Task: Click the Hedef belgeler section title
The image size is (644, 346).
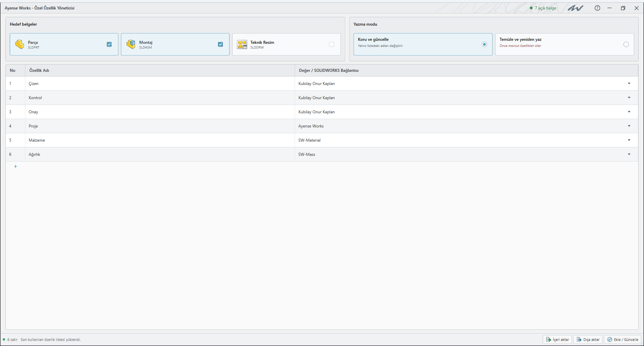Action: (x=23, y=24)
